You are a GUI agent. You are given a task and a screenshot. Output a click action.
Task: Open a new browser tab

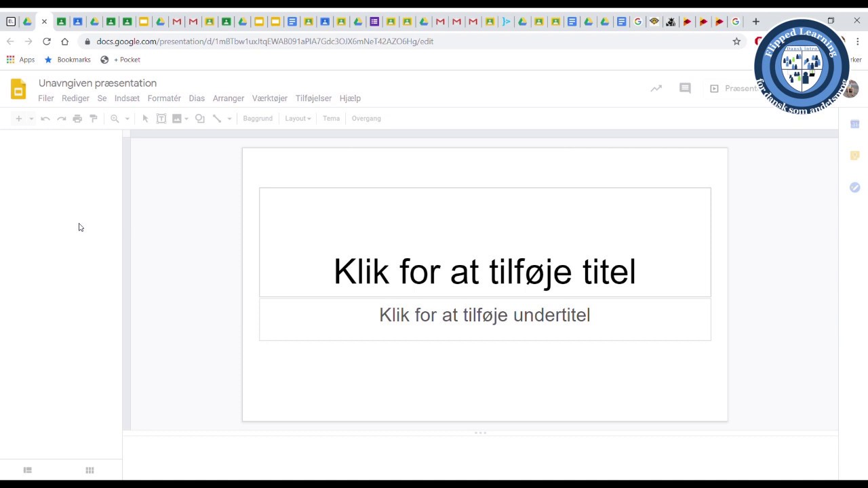755,22
